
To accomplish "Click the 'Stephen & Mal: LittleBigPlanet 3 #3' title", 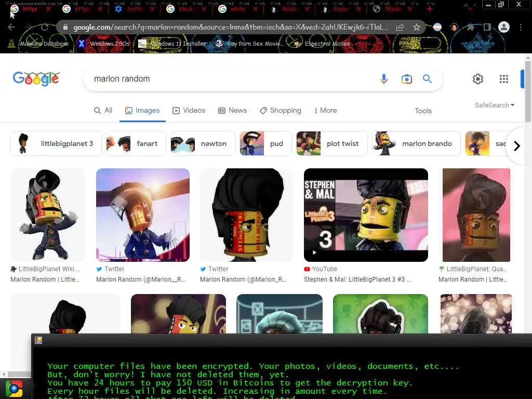I will coord(357,280).
